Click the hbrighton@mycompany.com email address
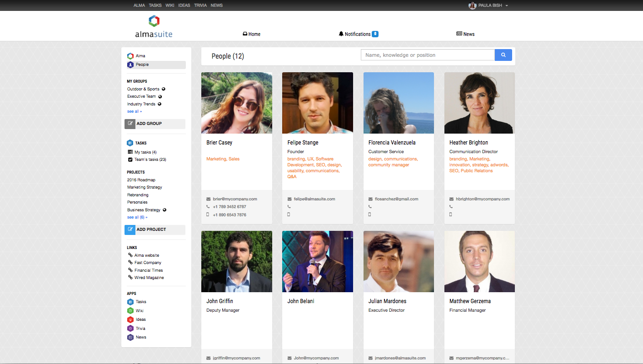 pyautogui.click(x=483, y=199)
